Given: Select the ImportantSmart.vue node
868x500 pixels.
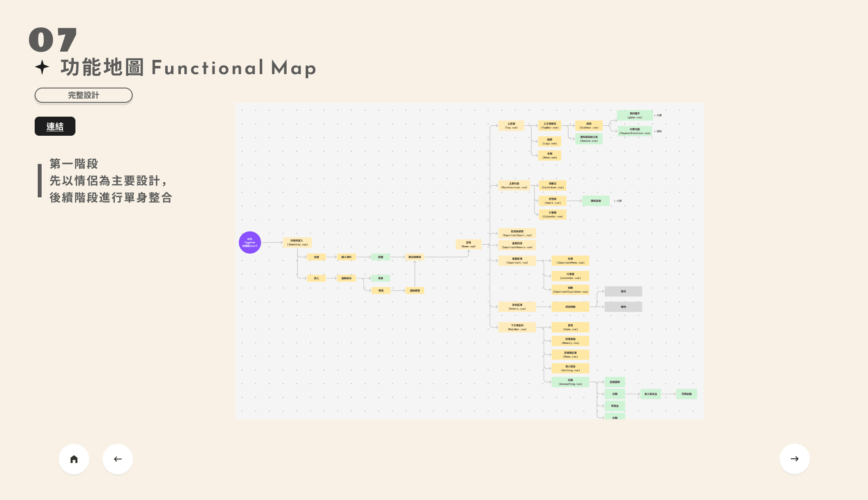Looking at the screenshot, I should 517,233.
